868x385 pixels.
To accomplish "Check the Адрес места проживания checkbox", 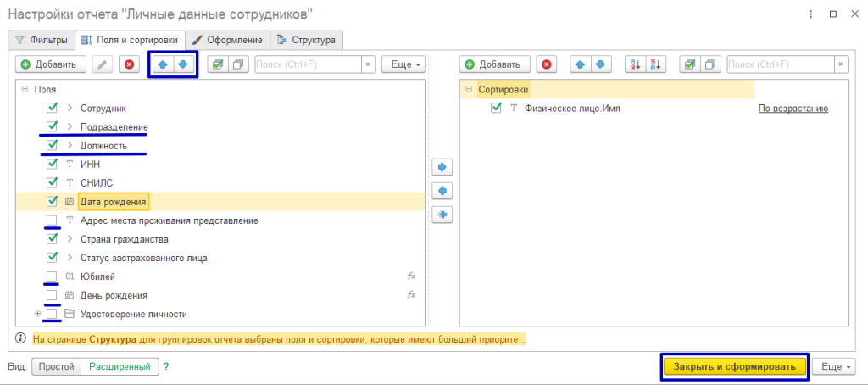I will (53, 220).
